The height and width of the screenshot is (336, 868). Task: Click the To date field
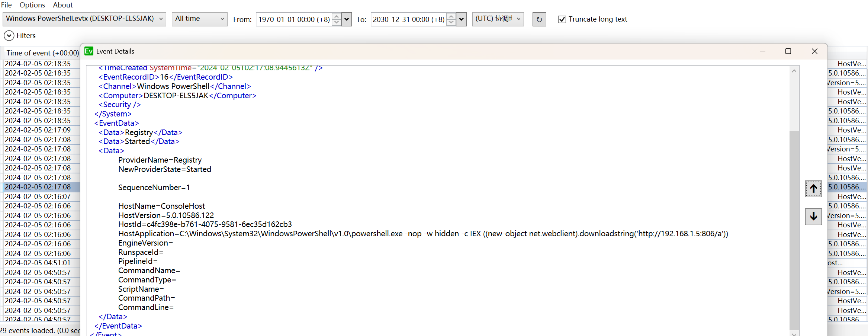pos(408,19)
